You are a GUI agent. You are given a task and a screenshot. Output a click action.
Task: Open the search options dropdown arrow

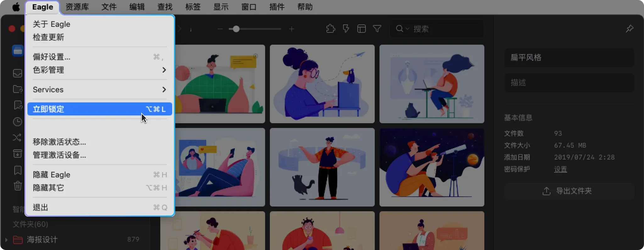click(407, 29)
